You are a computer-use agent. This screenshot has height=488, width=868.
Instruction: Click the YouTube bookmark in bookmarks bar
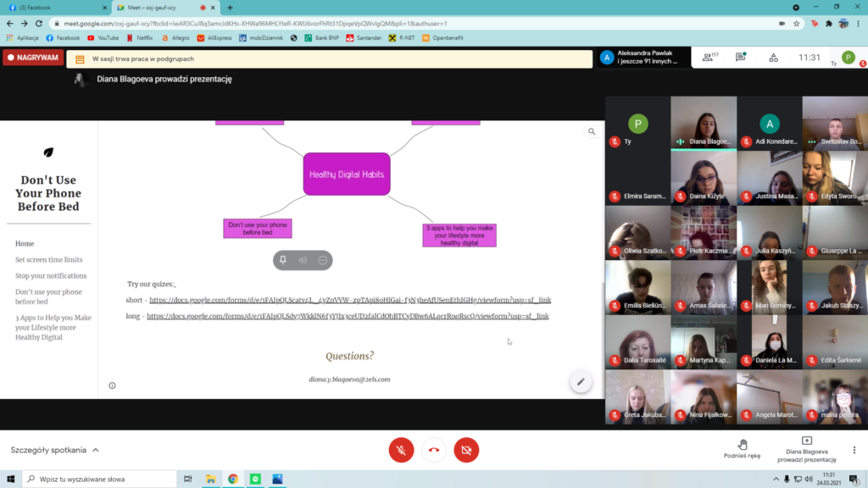pyautogui.click(x=103, y=37)
